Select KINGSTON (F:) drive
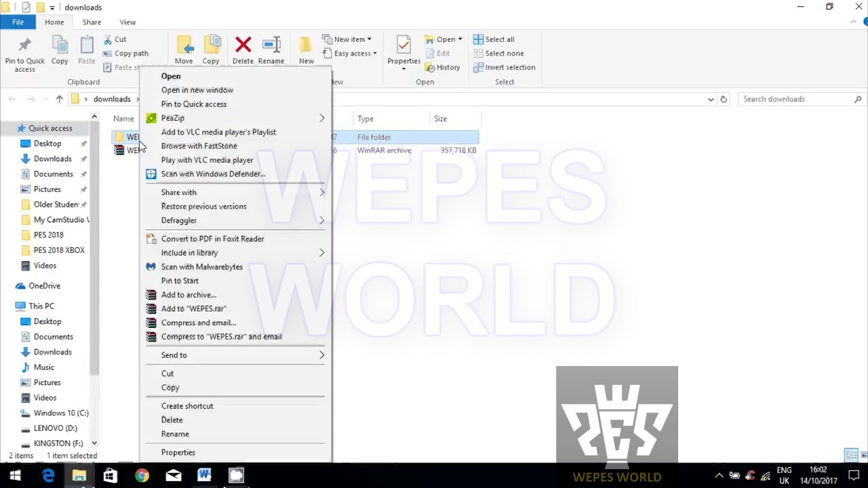The height and width of the screenshot is (488, 868). (58, 443)
